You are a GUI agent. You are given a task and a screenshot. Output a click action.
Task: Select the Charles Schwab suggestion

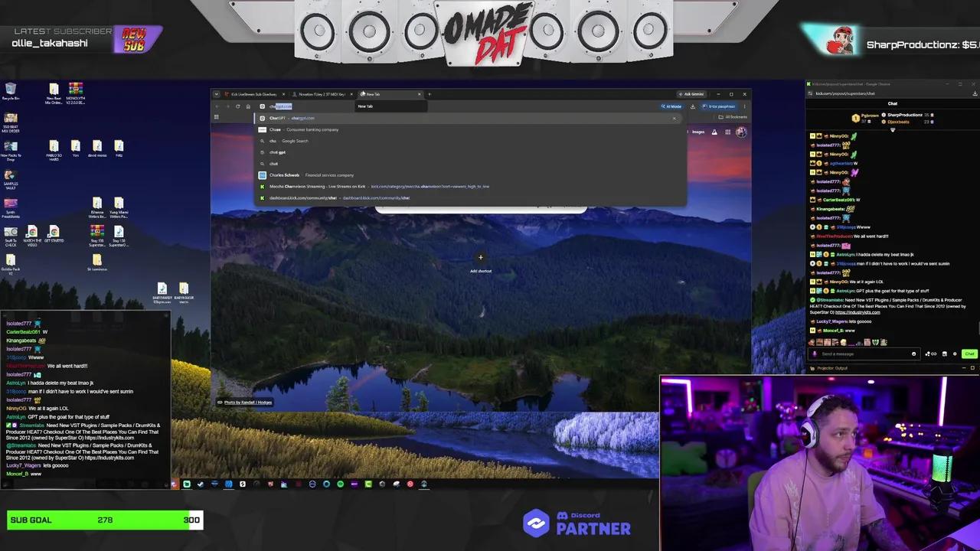pos(469,175)
